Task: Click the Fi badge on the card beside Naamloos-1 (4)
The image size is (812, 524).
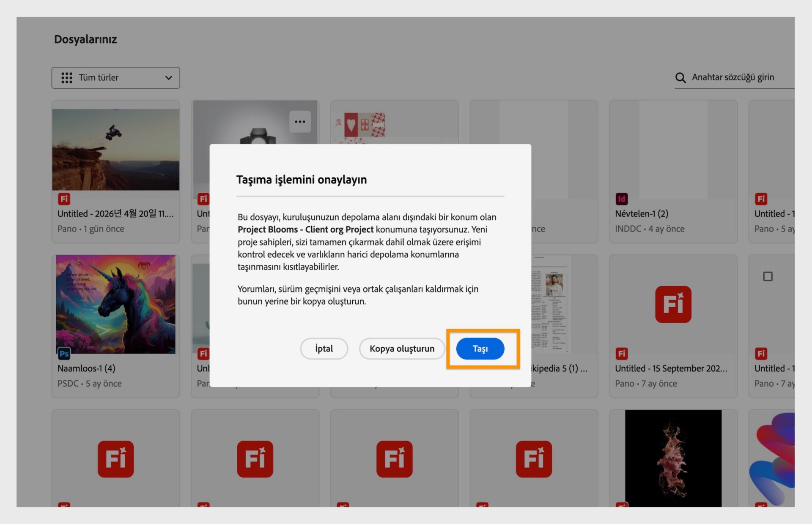Action: point(203,353)
